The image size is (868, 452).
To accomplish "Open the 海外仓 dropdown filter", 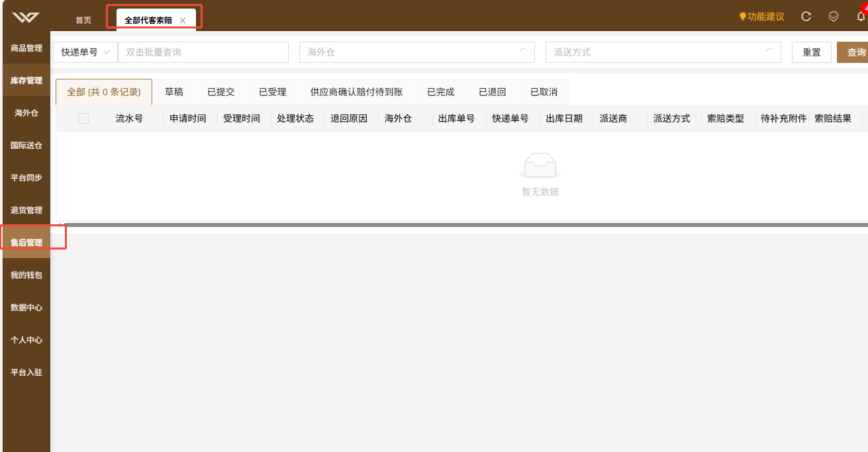I will point(417,52).
